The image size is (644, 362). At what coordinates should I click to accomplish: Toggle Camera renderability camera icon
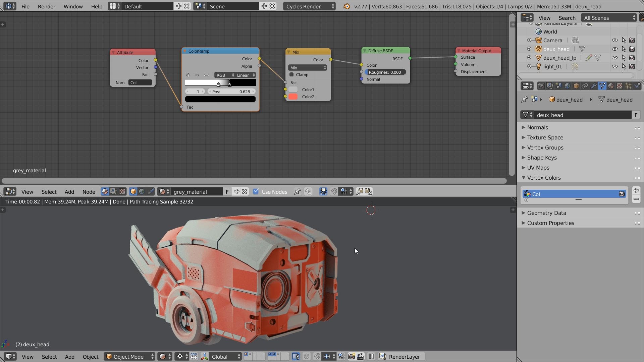(632, 40)
